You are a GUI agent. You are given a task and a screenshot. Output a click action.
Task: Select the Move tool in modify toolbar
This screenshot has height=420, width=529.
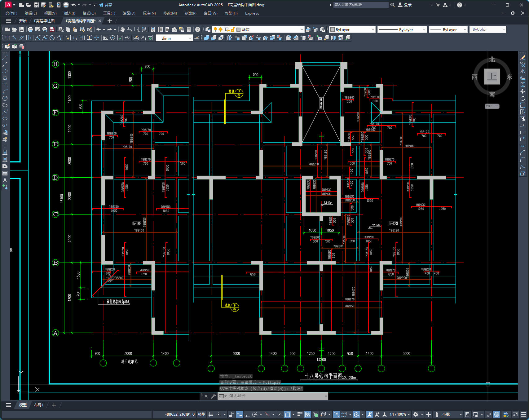click(x=523, y=91)
